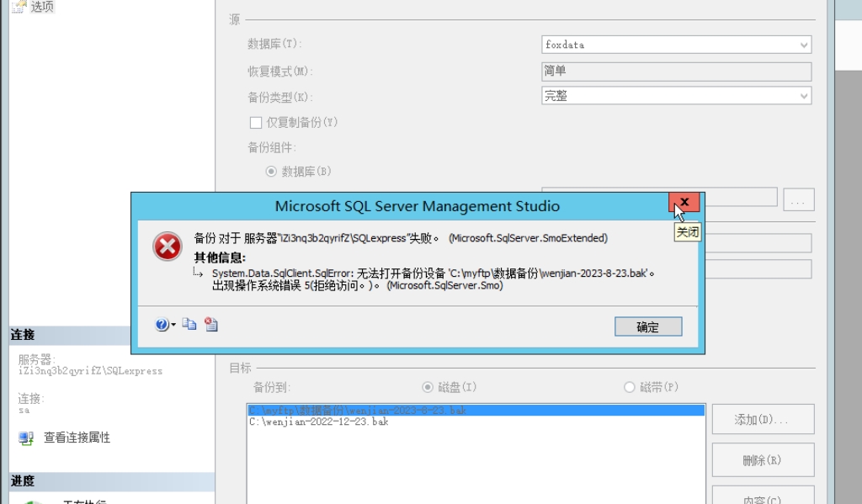Select 磁盘 as backup destination

click(427, 388)
